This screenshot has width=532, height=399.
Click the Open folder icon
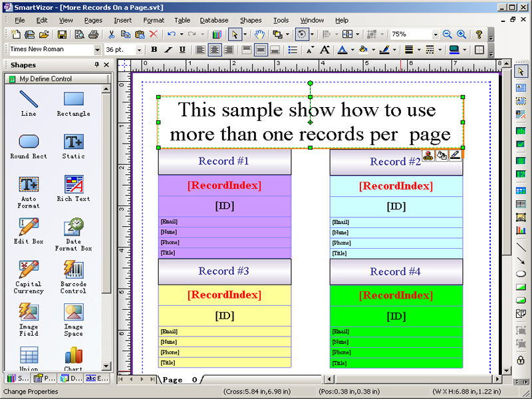[44, 35]
